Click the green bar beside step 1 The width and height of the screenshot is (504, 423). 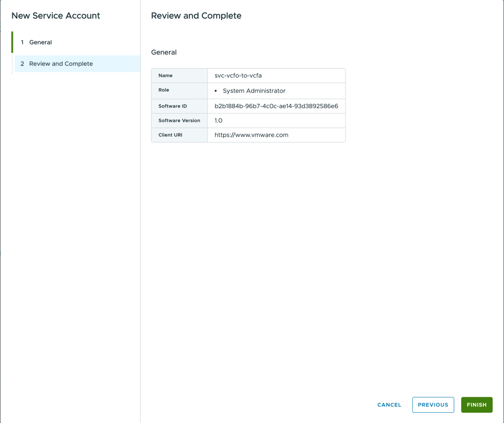point(12,42)
